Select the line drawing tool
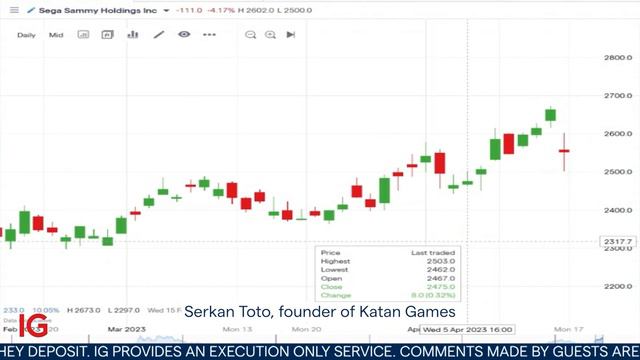Image resolution: width=640 pixels, height=360 pixels. [159, 35]
